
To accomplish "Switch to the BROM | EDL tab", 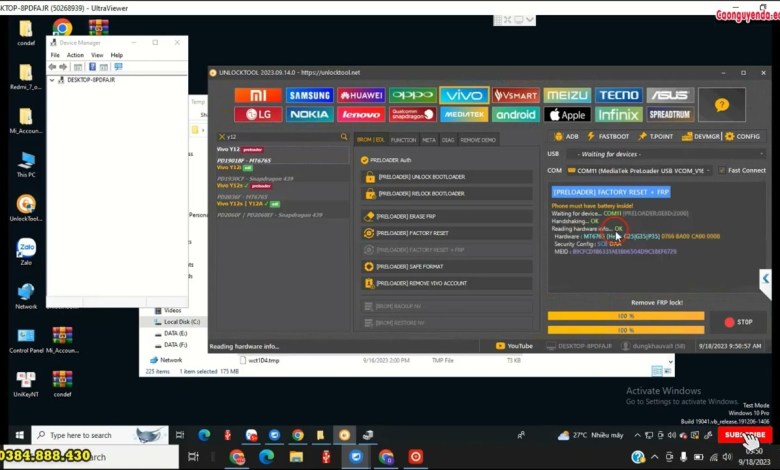I will tap(371, 140).
